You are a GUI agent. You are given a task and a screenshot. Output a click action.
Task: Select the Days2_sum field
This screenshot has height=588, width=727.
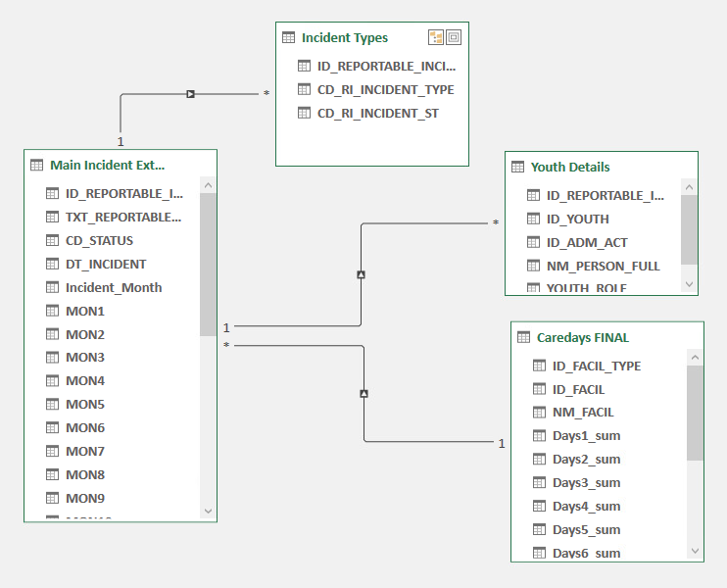586,459
